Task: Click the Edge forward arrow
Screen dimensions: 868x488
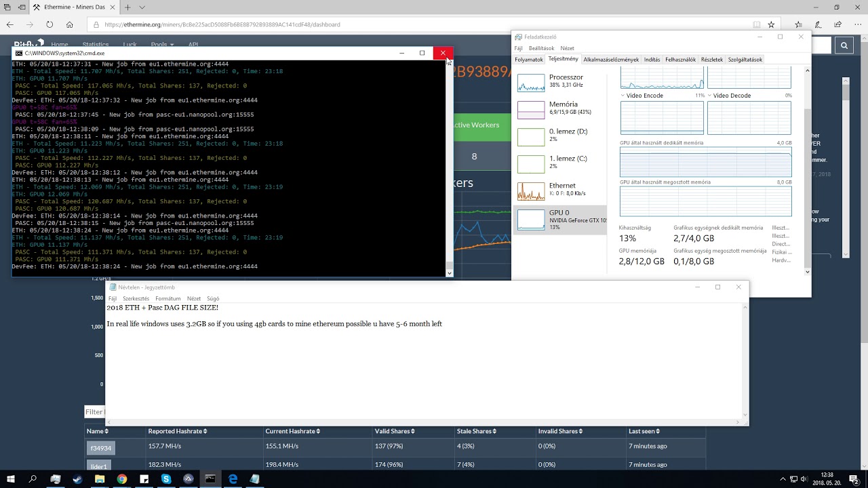Action: pyautogui.click(x=30, y=24)
